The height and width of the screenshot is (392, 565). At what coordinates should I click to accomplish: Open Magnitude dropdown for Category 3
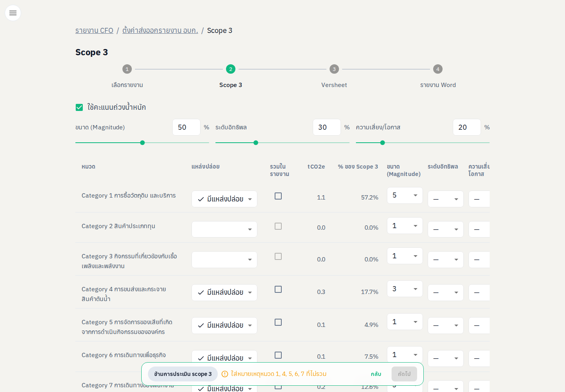[x=405, y=256]
